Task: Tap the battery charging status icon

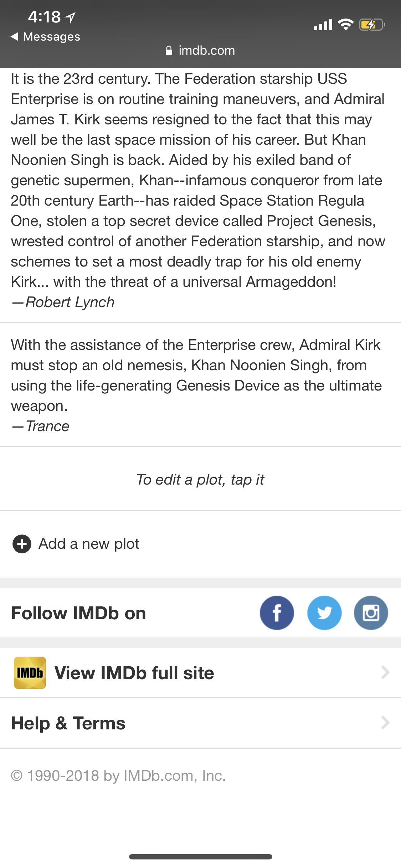Action: (x=372, y=25)
